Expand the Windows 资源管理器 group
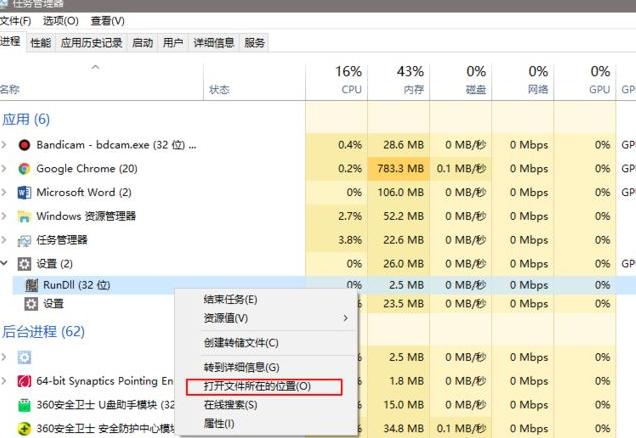This screenshot has height=438, width=636. (4, 216)
